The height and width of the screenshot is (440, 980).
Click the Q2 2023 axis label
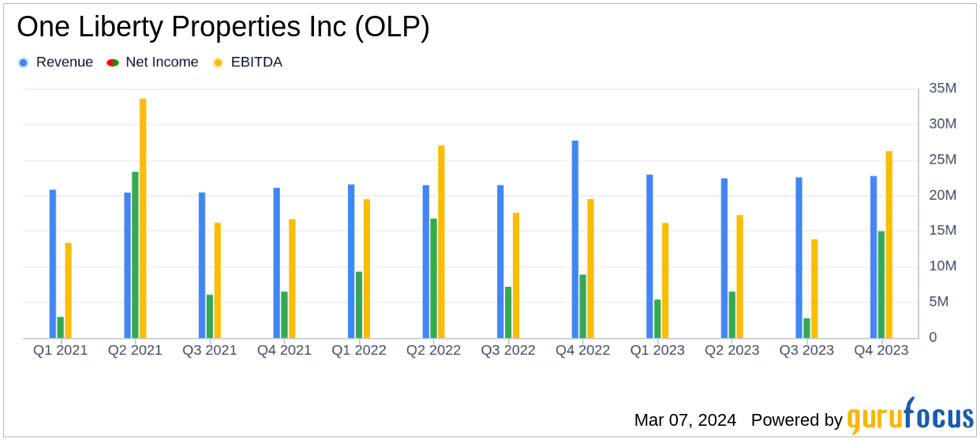(732, 350)
